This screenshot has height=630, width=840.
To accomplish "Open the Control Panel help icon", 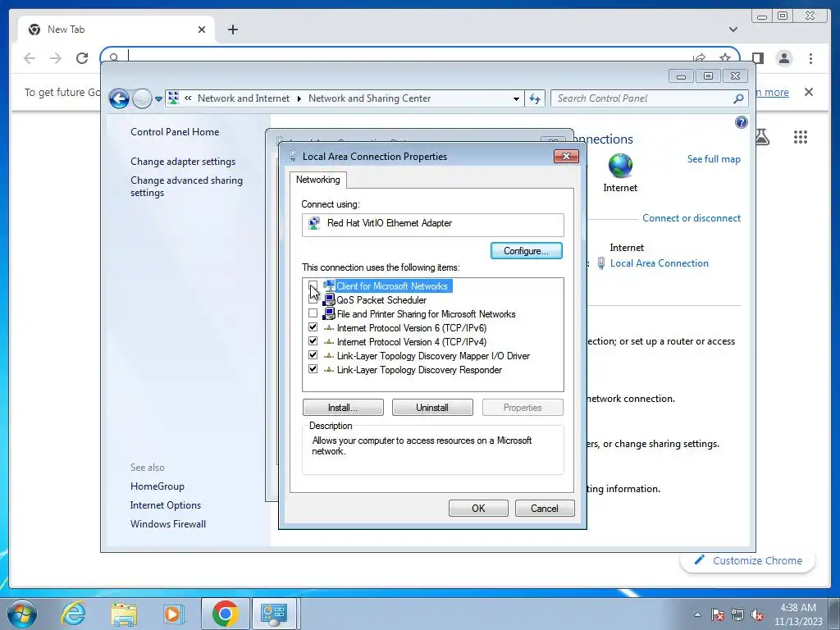I will pos(742,122).
